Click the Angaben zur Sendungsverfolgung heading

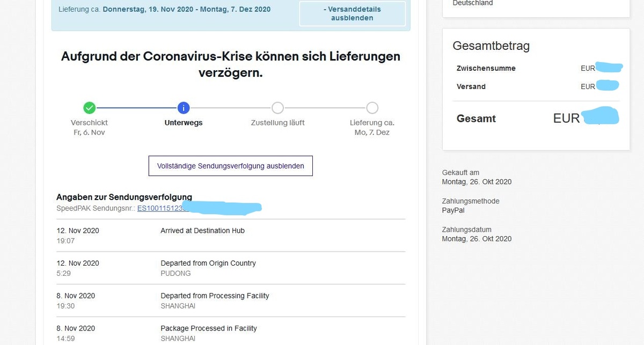click(124, 197)
